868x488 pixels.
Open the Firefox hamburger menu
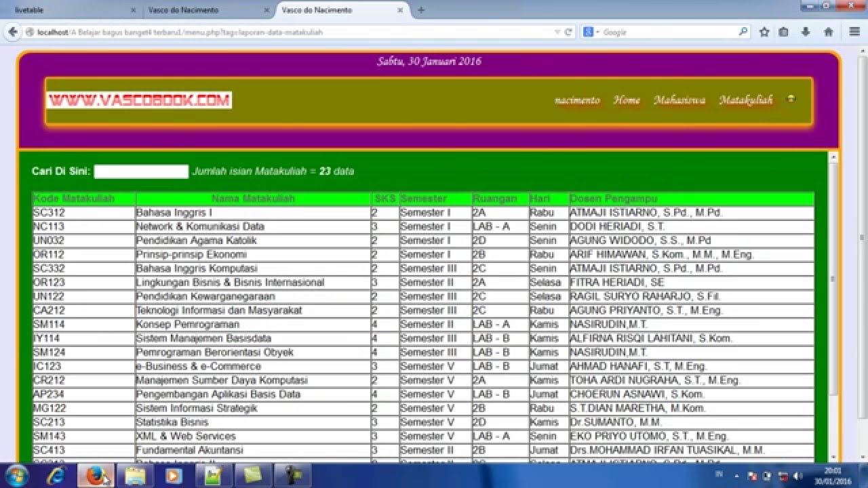[x=854, y=32]
